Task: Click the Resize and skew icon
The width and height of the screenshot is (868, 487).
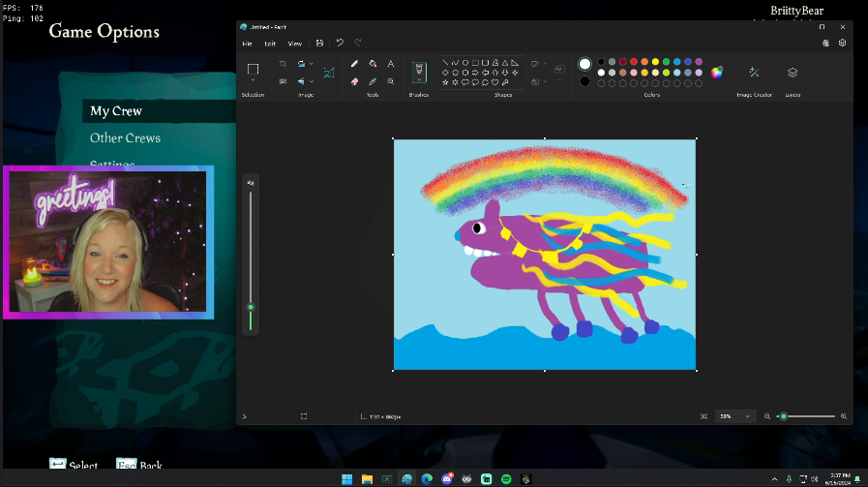Action: (x=329, y=73)
